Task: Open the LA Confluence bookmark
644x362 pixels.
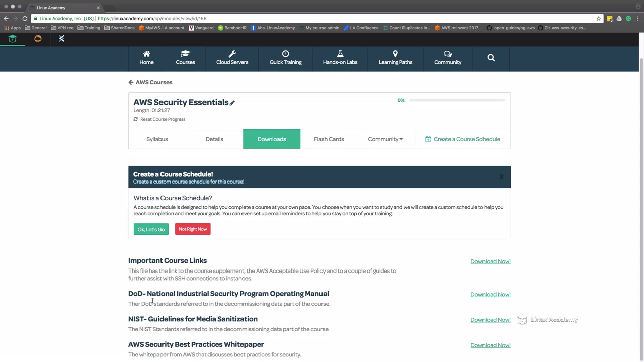Action: 361,28
